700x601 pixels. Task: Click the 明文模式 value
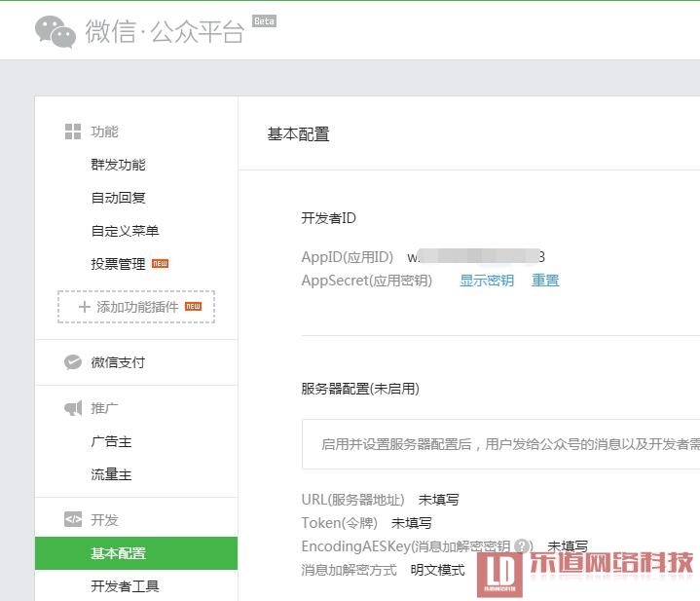pyautogui.click(x=437, y=570)
